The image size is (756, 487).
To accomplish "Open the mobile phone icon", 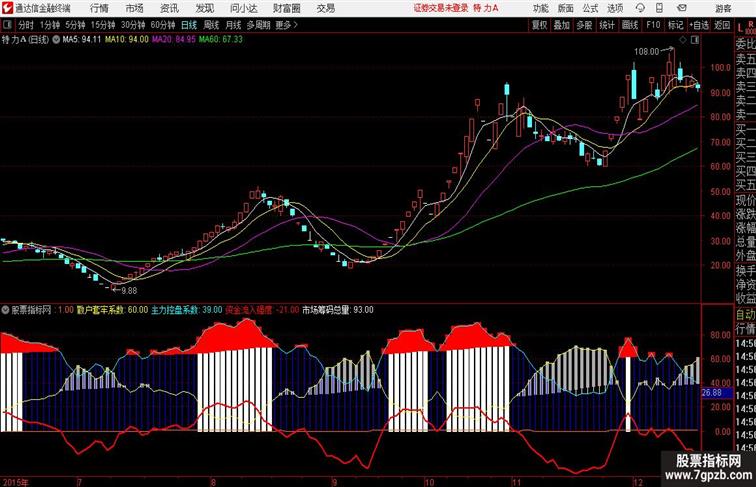I will [659, 8].
